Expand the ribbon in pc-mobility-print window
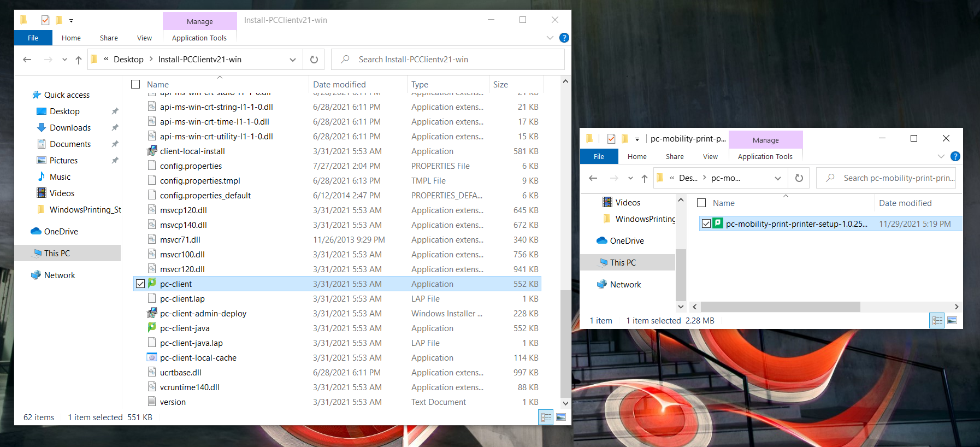Image resolution: width=980 pixels, height=447 pixels. click(x=941, y=156)
